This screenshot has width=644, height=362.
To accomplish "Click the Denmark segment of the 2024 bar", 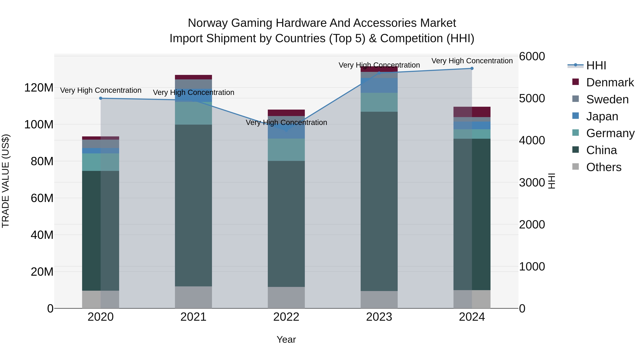I will 472,112.
